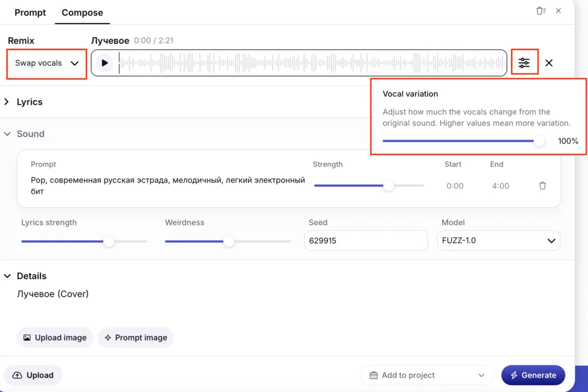Open the vocal variation settings icon
This screenshot has height=392, width=588.
point(524,63)
